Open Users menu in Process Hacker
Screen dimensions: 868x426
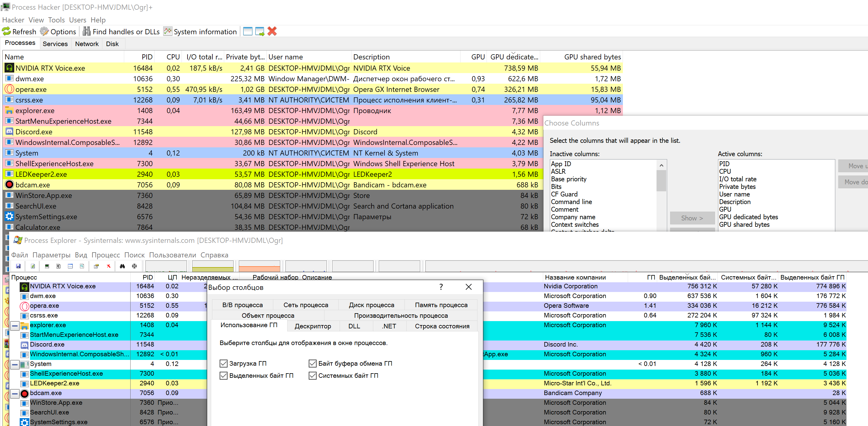pyautogui.click(x=78, y=20)
